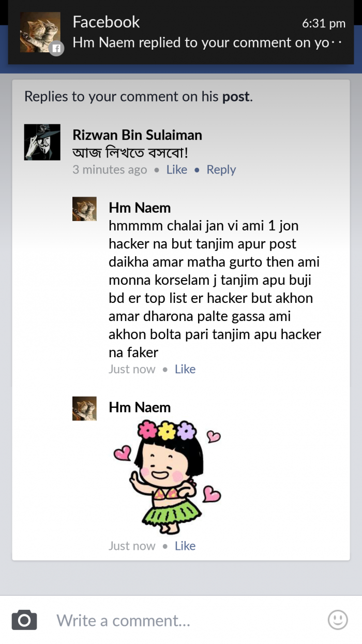Tap Hm Naem's avatar on text reply

click(x=84, y=209)
